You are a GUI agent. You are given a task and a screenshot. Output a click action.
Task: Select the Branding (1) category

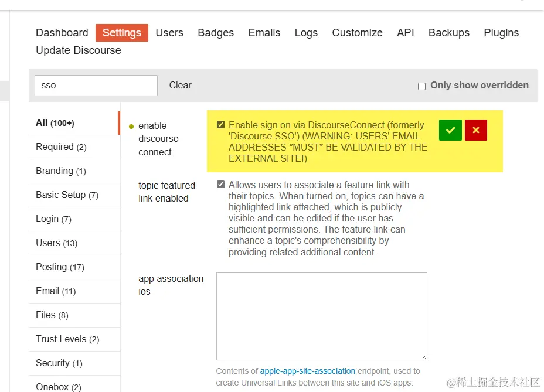coord(74,171)
